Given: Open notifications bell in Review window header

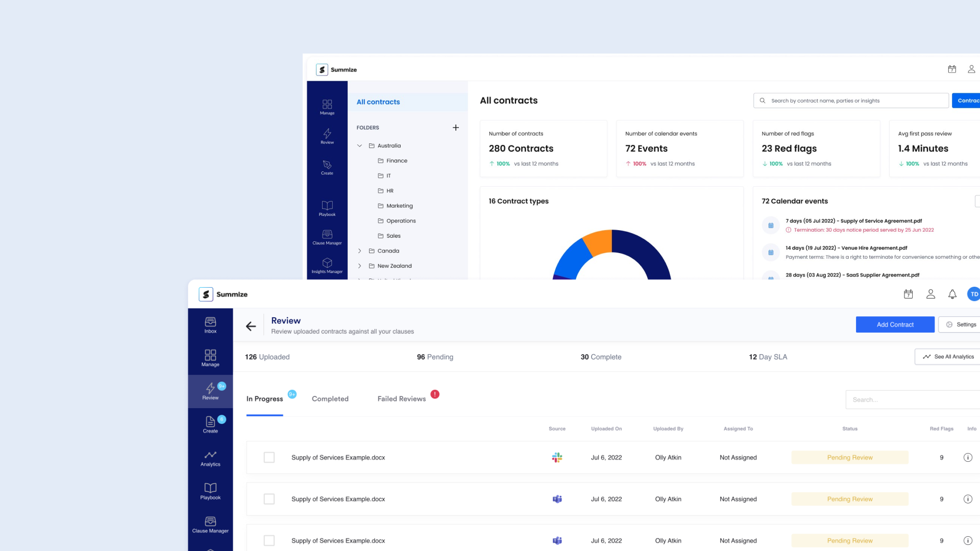Looking at the screenshot, I should [952, 294].
